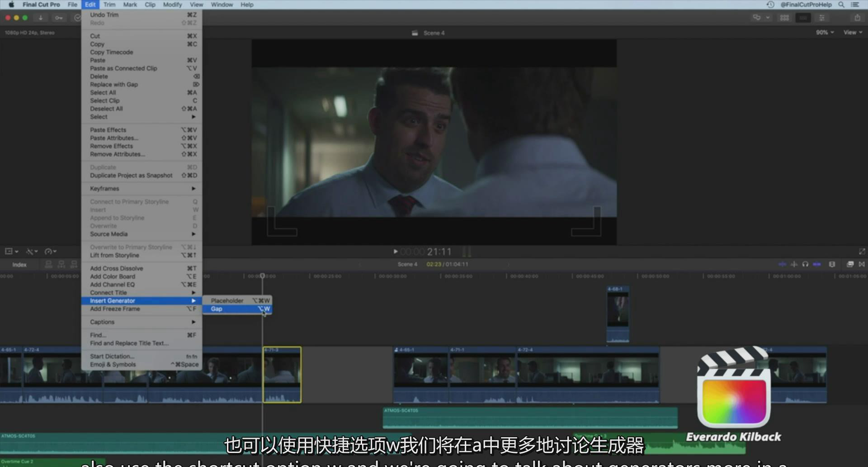Expand the Insert Generator submenu
Screen dimensions: 868x467
coord(142,301)
